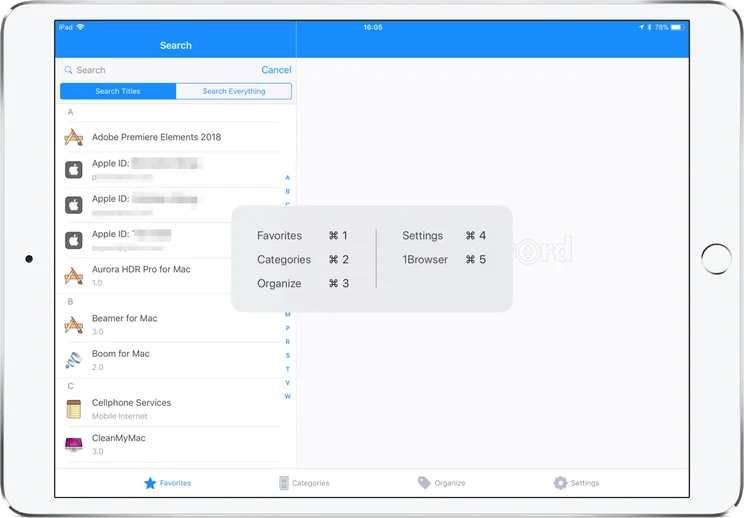Tap the Wi-Fi status icon
The width and height of the screenshot is (744, 518).
pyautogui.click(x=80, y=27)
